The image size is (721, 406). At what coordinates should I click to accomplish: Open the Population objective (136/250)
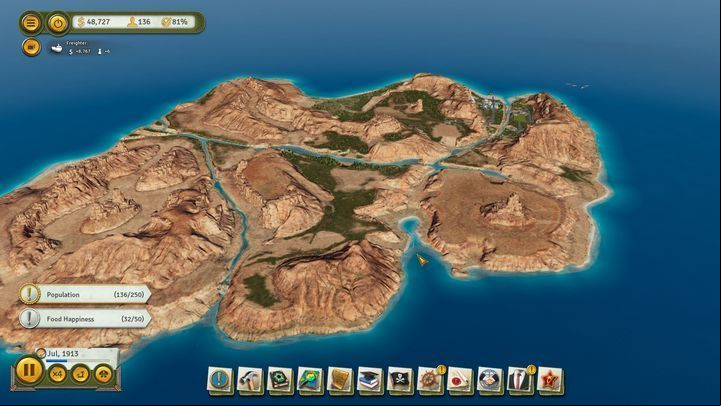coord(86,294)
